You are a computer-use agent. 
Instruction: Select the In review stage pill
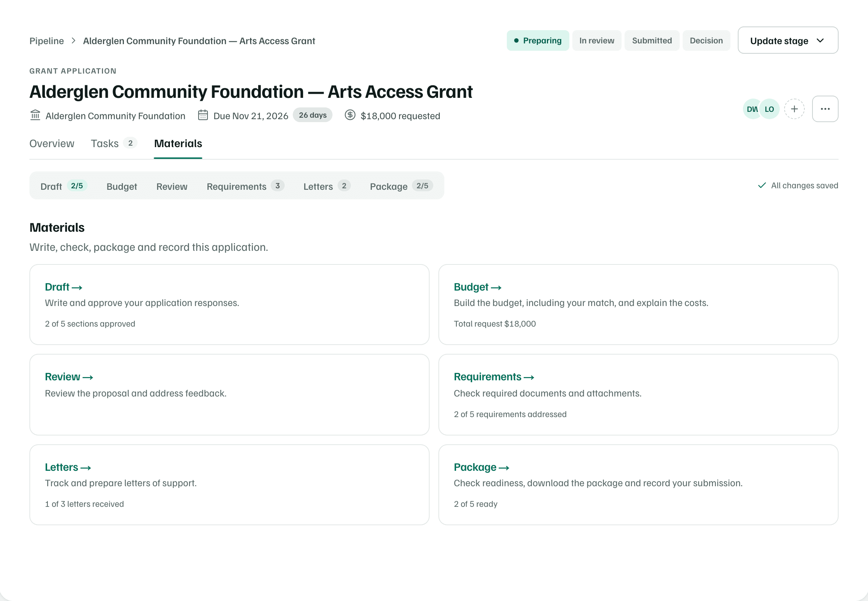point(597,40)
